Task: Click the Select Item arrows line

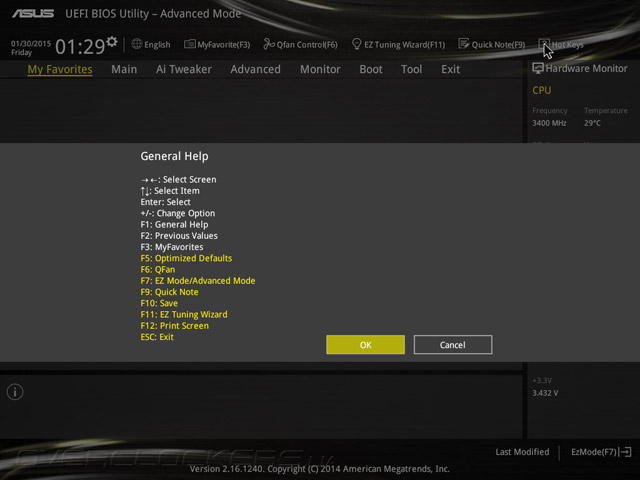Action: (x=170, y=191)
